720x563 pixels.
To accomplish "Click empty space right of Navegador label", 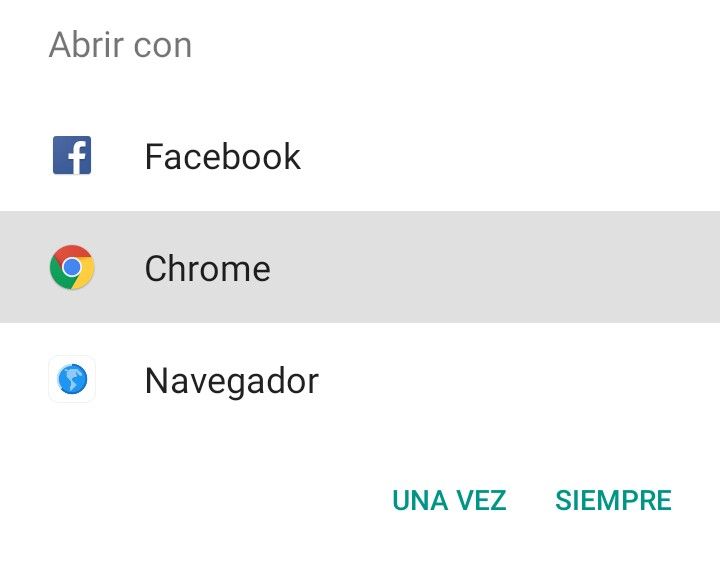I will (519, 381).
